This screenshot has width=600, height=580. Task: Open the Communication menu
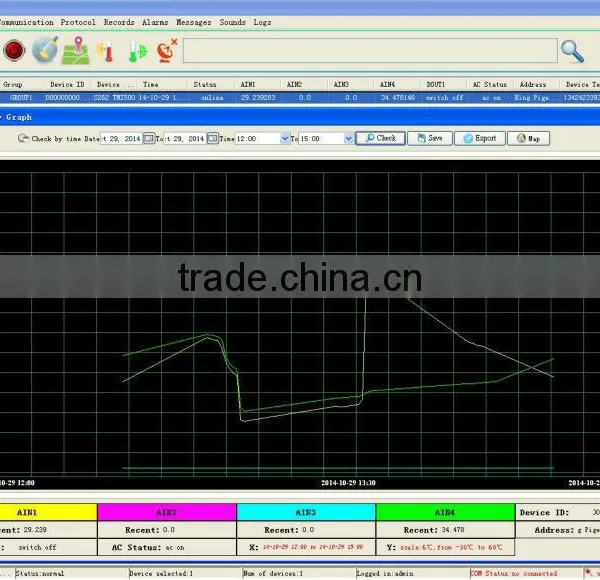(x=26, y=22)
